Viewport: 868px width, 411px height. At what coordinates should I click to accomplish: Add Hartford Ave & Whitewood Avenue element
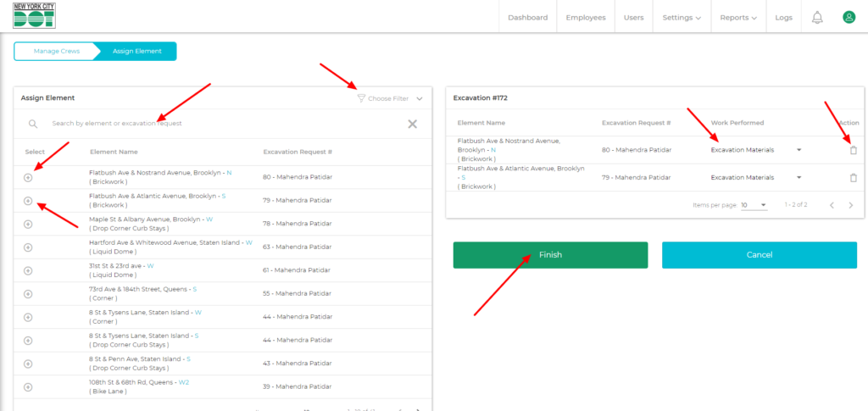(x=28, y=247)
